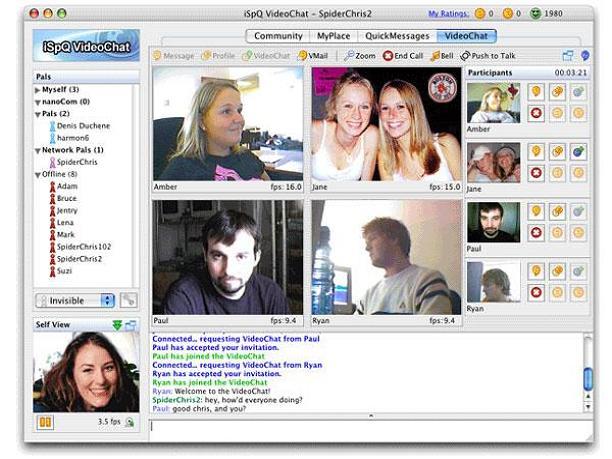Collapse the Offline (8) group
Viewport: 612px width, 459px height.
37,174
